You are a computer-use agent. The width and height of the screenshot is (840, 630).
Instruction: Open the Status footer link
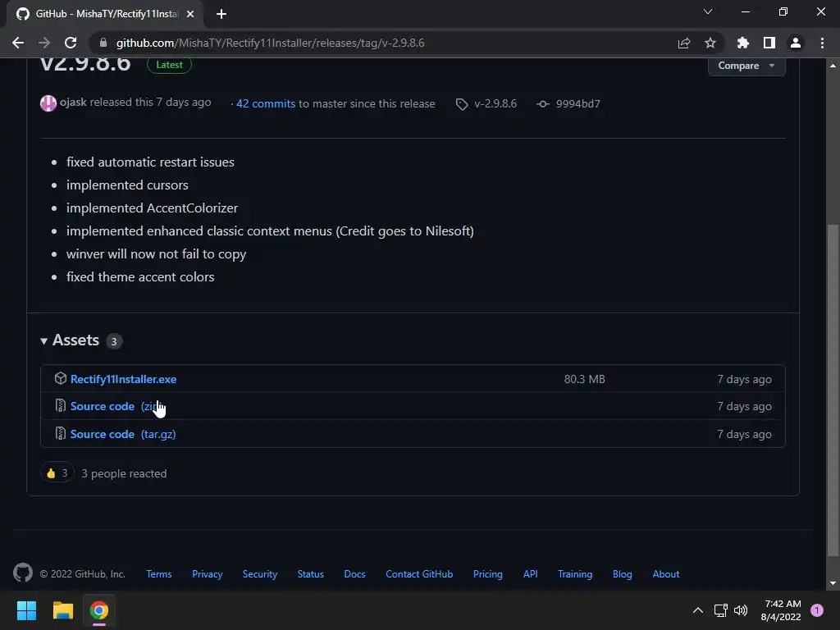point(311,574)
